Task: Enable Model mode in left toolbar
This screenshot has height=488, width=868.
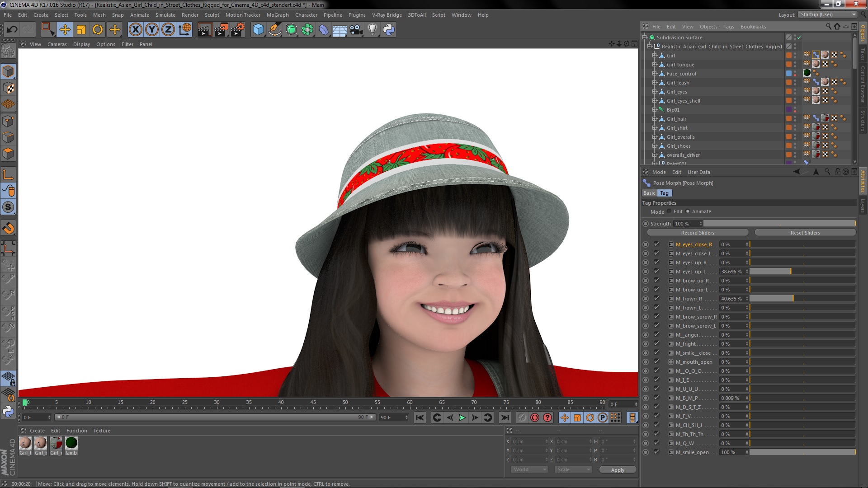Action: coord(8,71)
